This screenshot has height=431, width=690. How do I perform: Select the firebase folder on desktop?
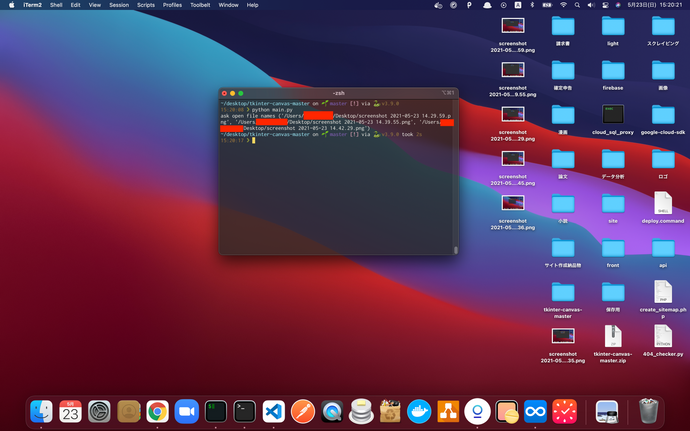coord(613,75)
